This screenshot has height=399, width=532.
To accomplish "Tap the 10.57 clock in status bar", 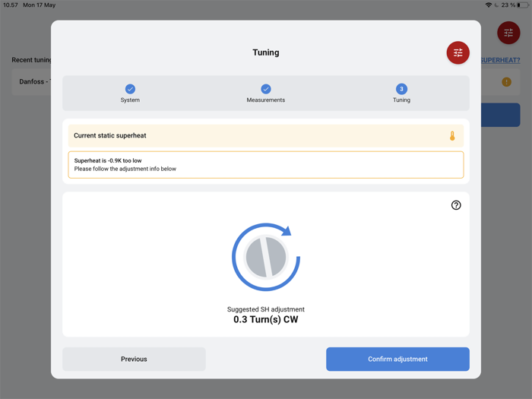I will click(x=11, y=5).
